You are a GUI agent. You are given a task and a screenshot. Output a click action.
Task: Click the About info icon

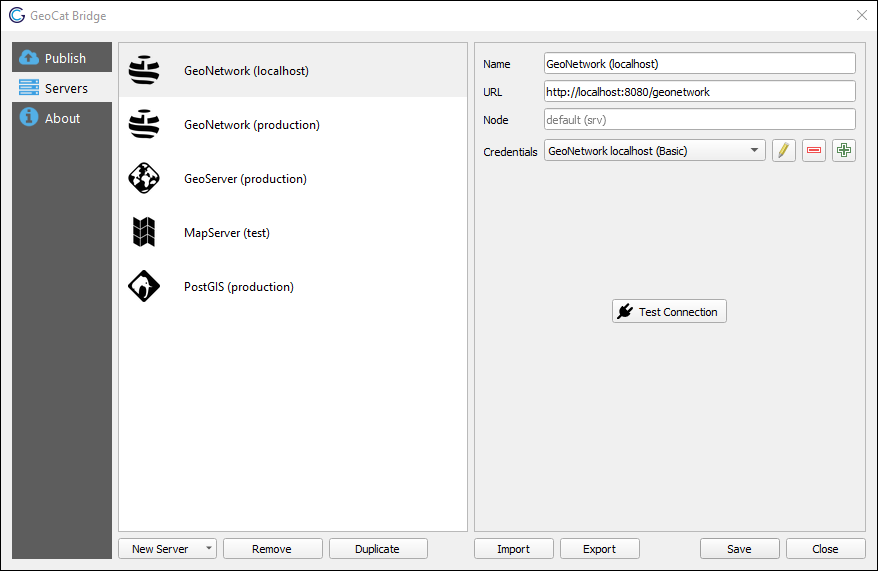[x=29, y=117]
